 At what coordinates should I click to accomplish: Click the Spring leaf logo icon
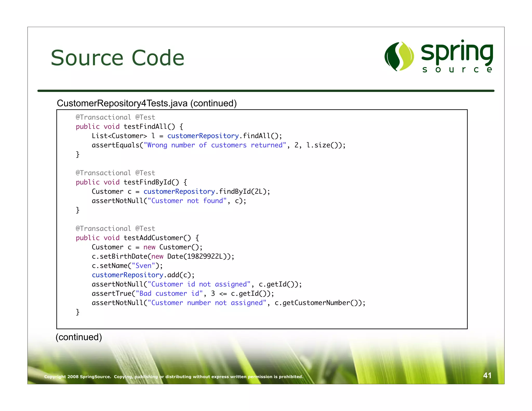coord(399,56)
